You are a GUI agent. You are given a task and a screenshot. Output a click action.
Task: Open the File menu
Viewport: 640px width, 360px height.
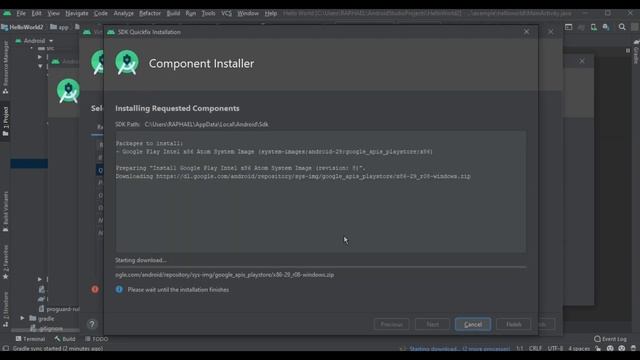pos(21,13)
